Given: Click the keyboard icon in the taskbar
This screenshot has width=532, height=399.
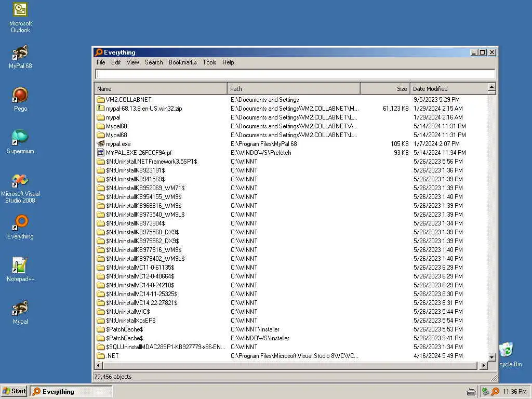Looking at the screenshot, I should point(471,392).
